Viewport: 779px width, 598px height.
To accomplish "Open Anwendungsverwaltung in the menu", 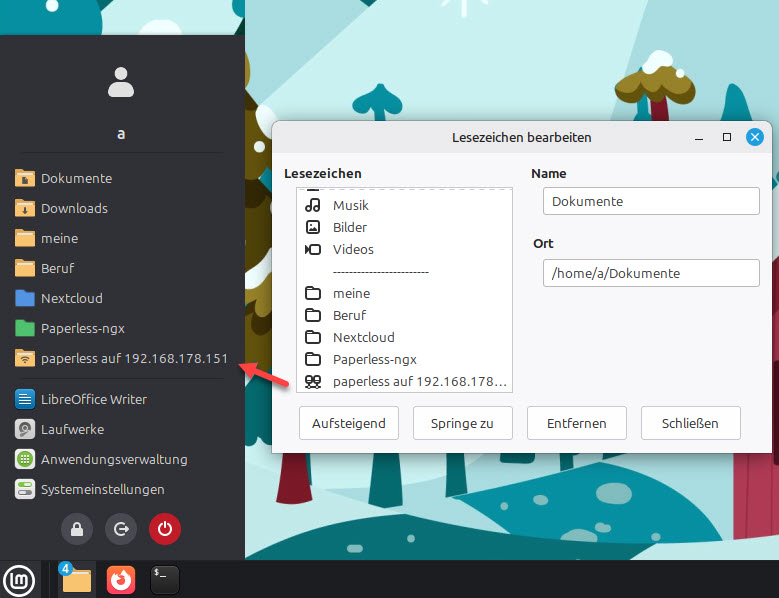I will pyautogui.click(x=113, y=459).
